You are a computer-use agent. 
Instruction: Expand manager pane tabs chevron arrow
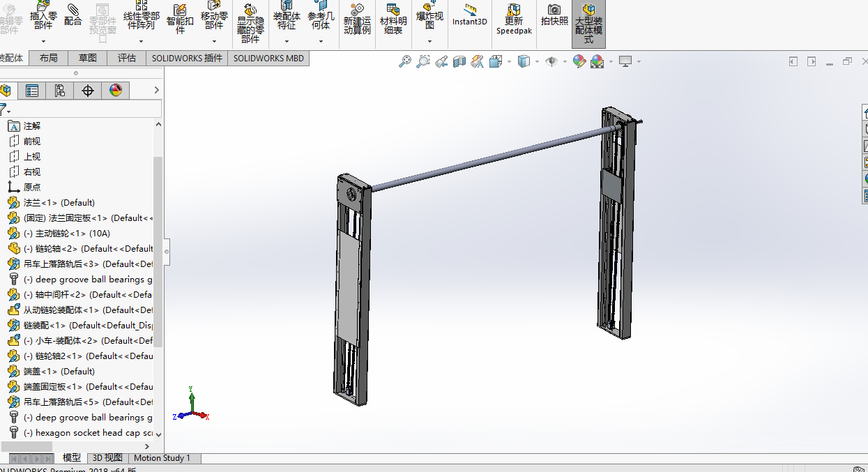click(157, 90)
